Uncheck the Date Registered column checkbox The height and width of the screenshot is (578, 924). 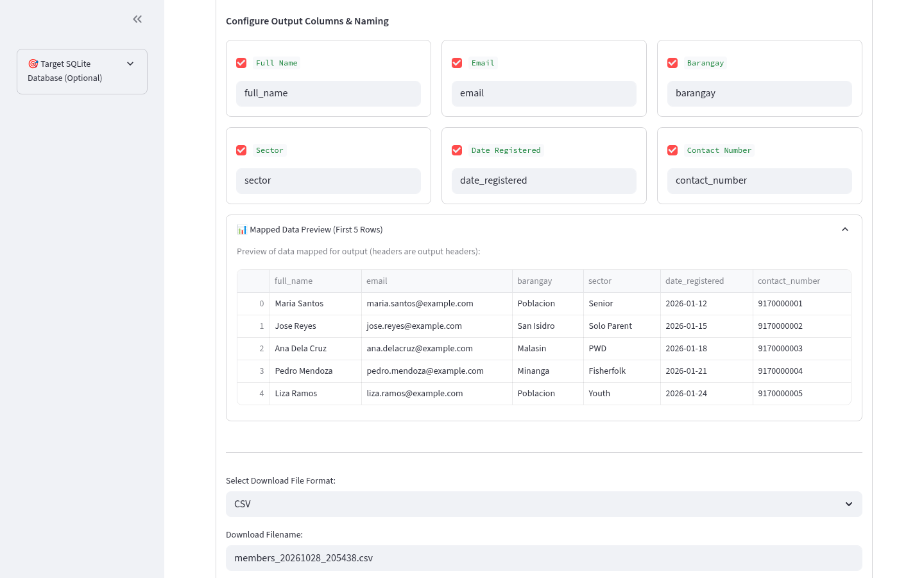457,150
